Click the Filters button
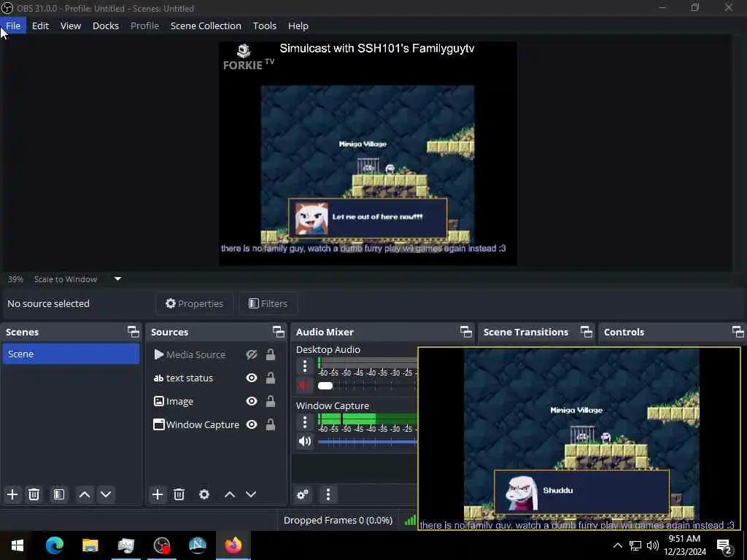Image resolution: width=747 pixels, height=560 pixels. [x=268, y=303]
